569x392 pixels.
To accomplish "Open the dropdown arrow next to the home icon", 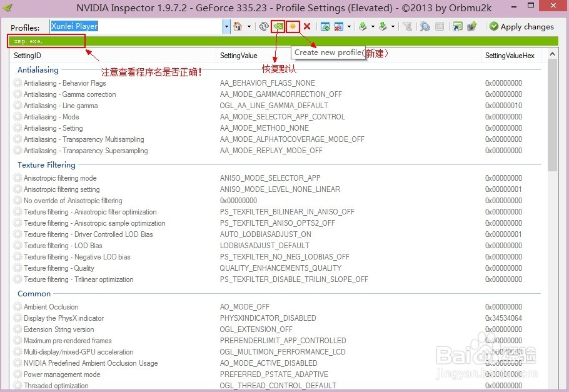I will (x=249, y=26).
